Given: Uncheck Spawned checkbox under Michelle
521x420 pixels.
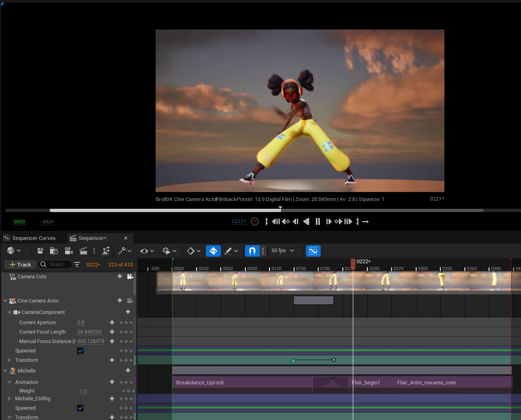Looking at the screenshot, I should pyautogui.click(x=80, y=408).
